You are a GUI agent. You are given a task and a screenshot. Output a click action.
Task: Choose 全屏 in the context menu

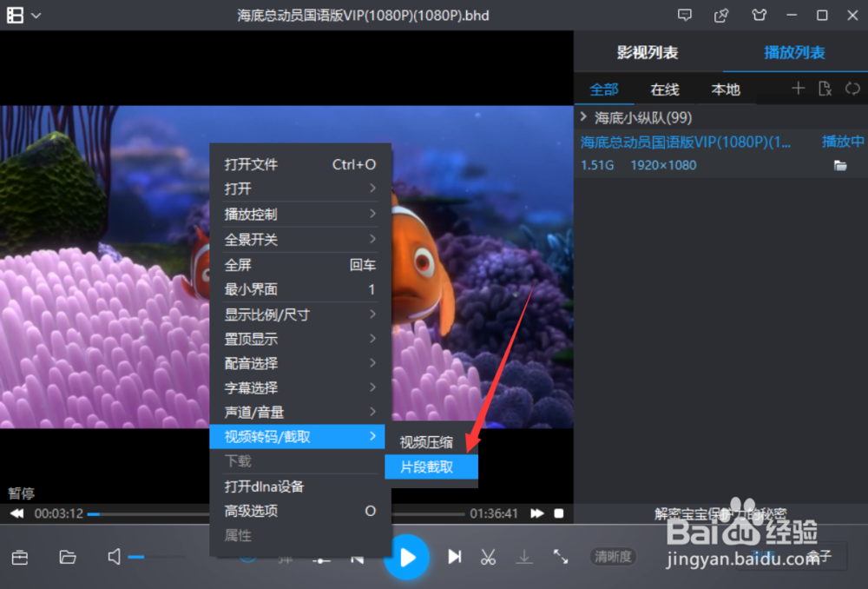[x=300, y=265]
